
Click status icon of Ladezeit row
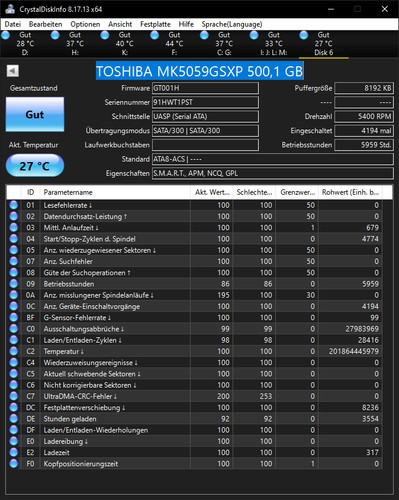click(x=14, y=452)
